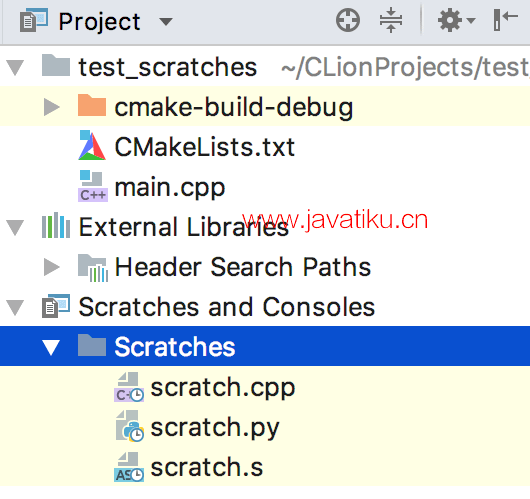The height and width of the screenshot is (499, 530).
Task: Select the External Libraries label
Action: coord(184,227)
